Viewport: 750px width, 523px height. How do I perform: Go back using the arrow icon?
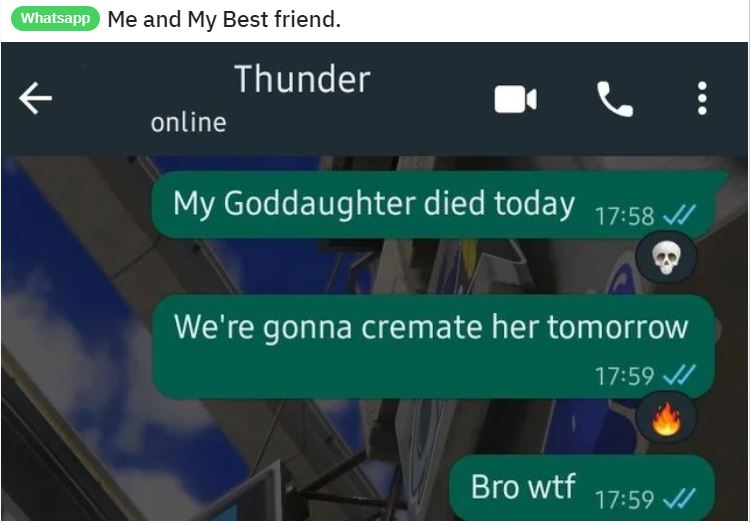tap(35, 98)
